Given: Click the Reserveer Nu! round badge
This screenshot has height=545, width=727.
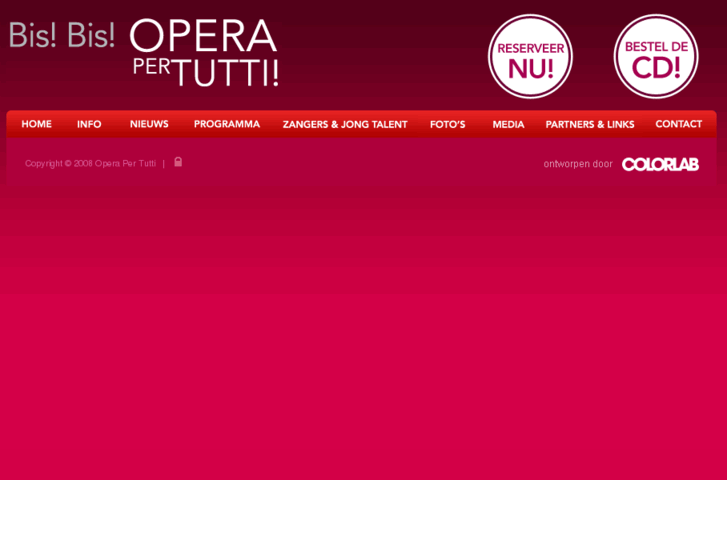Looking at the screenshot, I should click(x=530, y=57).
